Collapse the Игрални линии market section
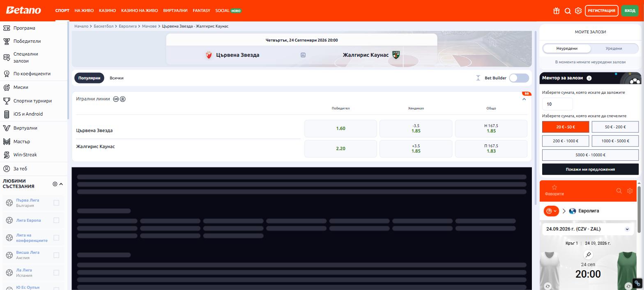The height and width of the screenshot is (290, 644). [x=524, y=99]
